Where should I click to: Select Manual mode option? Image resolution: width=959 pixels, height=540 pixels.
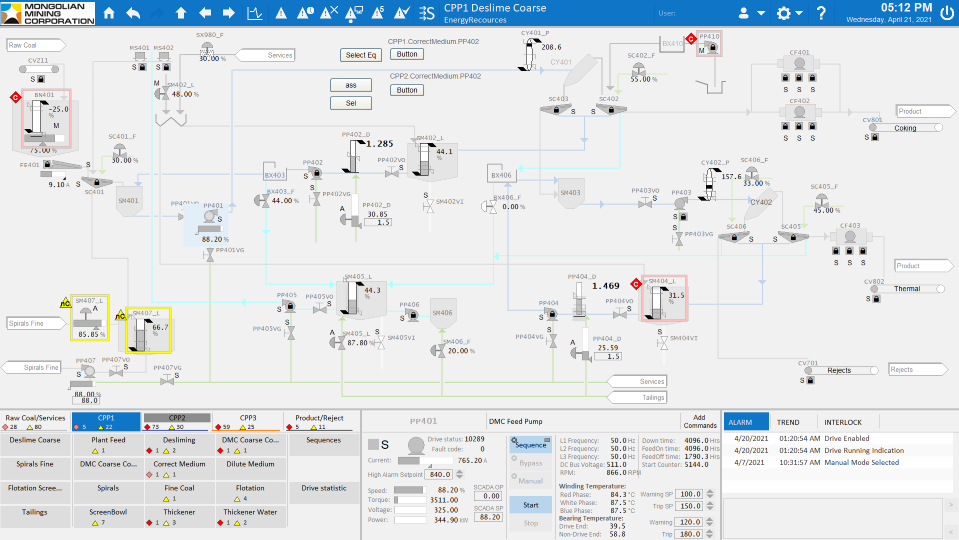coord(530,481)
